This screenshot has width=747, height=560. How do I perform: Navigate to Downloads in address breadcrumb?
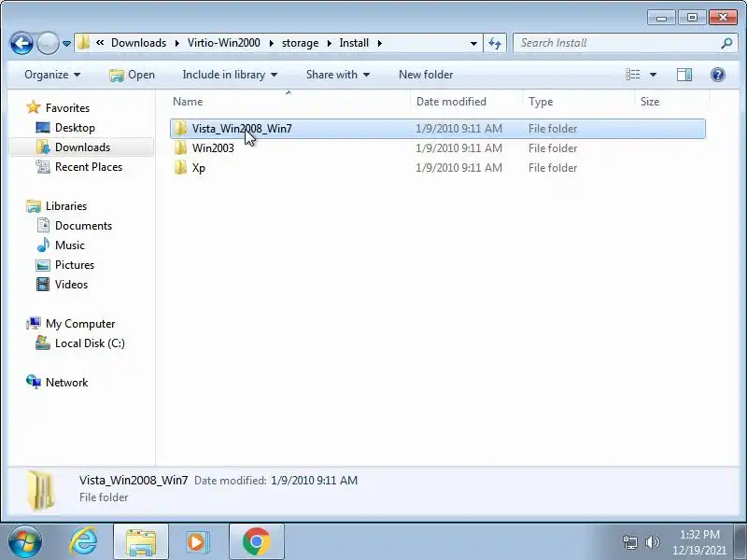tap(138, 43)
